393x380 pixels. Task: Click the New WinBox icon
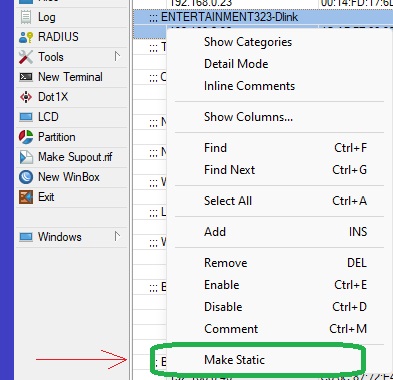point(26,177)
